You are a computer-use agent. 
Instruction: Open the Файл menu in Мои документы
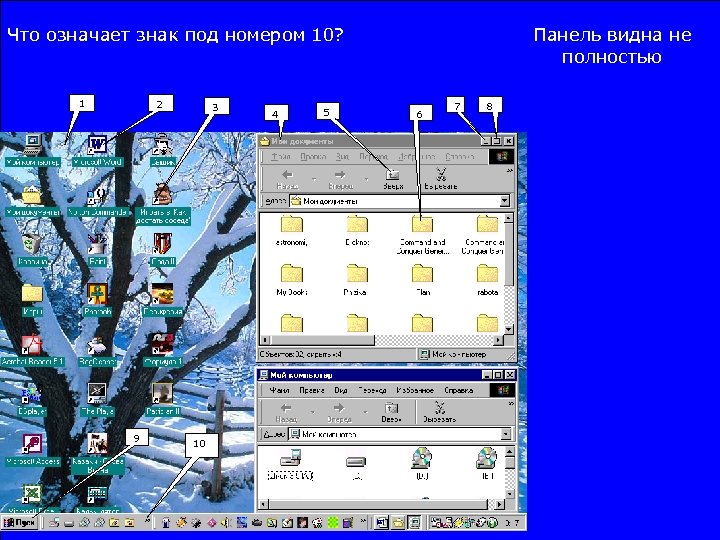coord(281,157)
